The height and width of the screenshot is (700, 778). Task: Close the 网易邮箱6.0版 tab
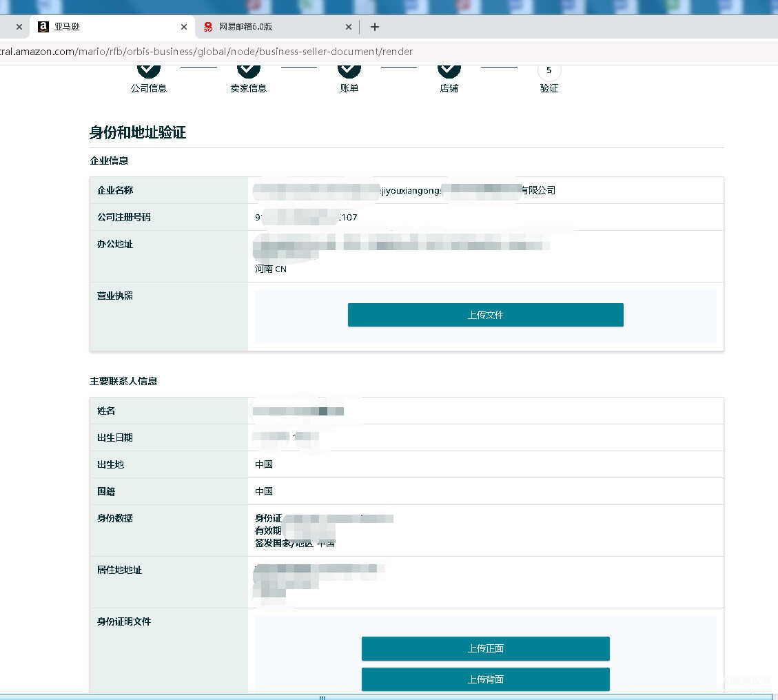349,27
